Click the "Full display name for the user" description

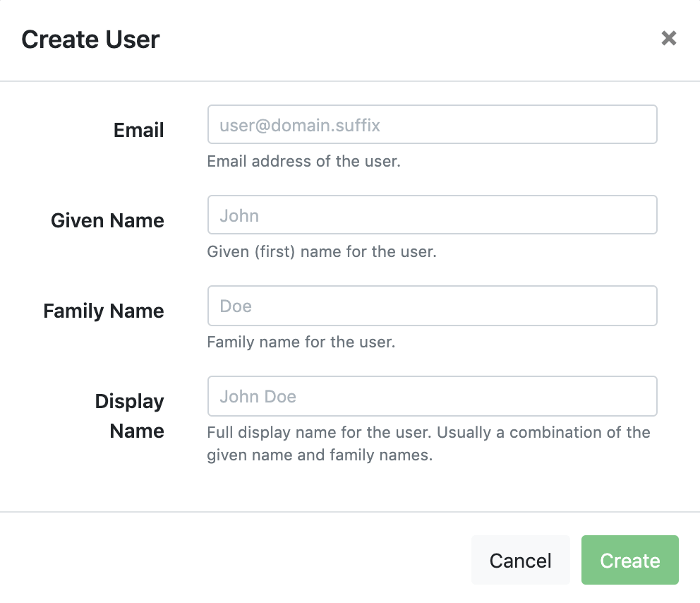coord(428,443)
